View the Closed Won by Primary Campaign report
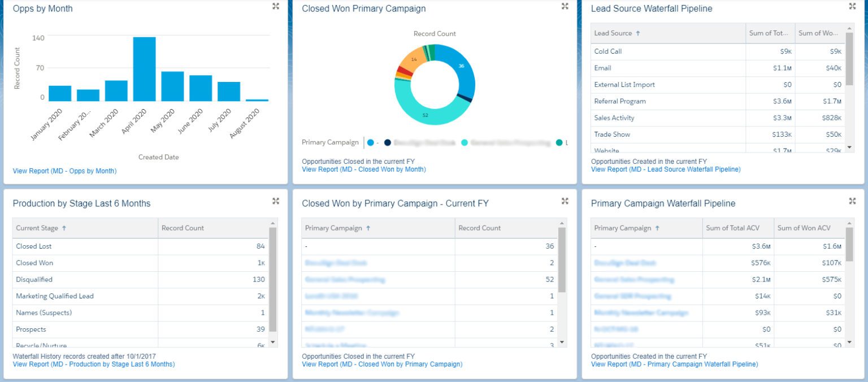868x382 pixels. pos(382,364)
